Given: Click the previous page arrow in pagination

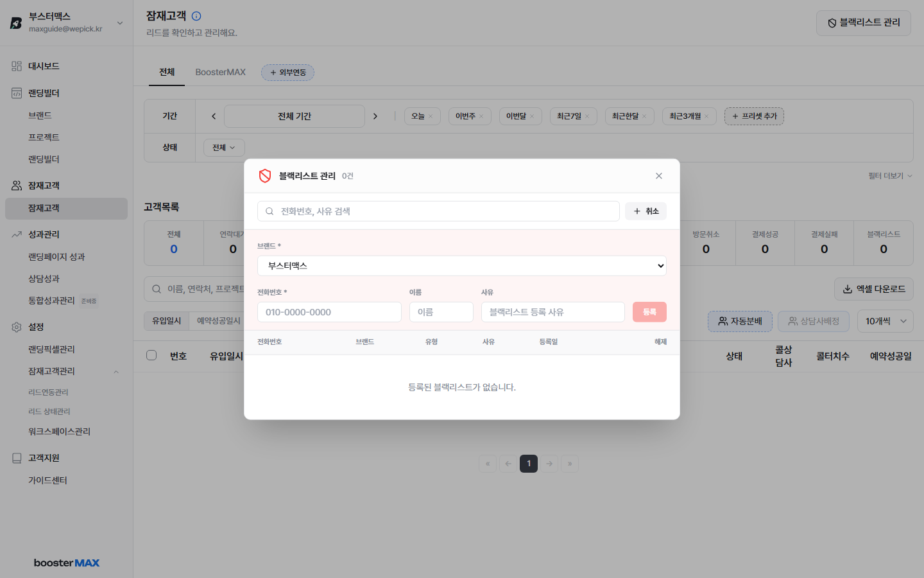Looking at the screenshot, I should (508, 464).
